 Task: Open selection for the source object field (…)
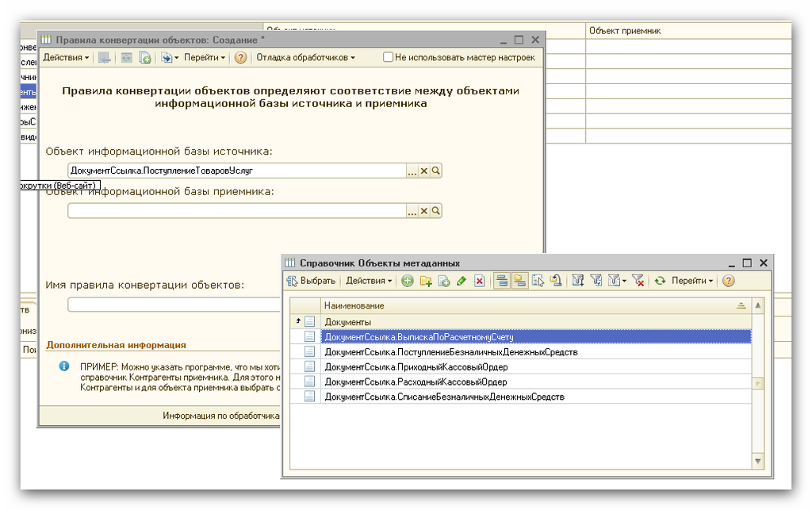coord(412,171)
